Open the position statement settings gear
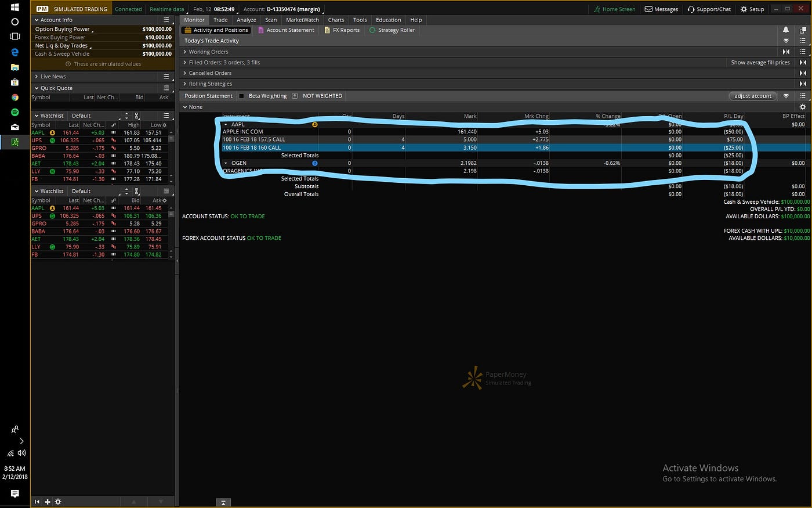The image size is (812, 508). point(803,107)
